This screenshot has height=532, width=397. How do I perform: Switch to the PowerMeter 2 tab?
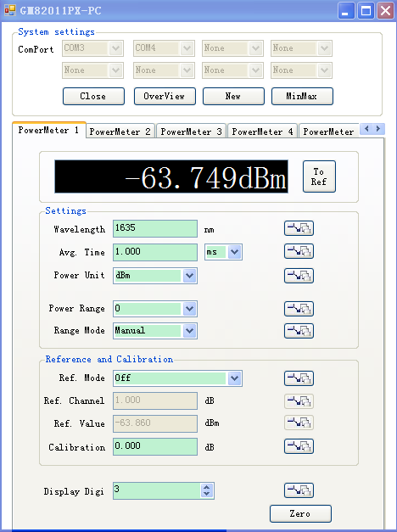[120, 132]
